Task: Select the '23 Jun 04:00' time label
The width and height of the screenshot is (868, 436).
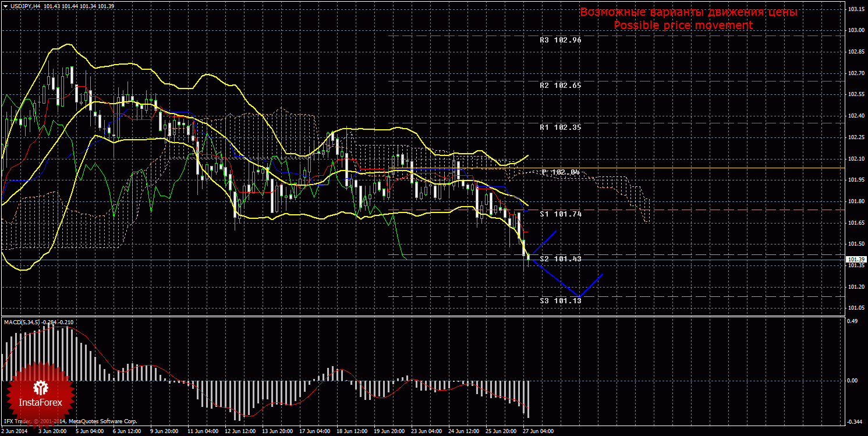Action: pyautogui.click(x=427, y=431)
